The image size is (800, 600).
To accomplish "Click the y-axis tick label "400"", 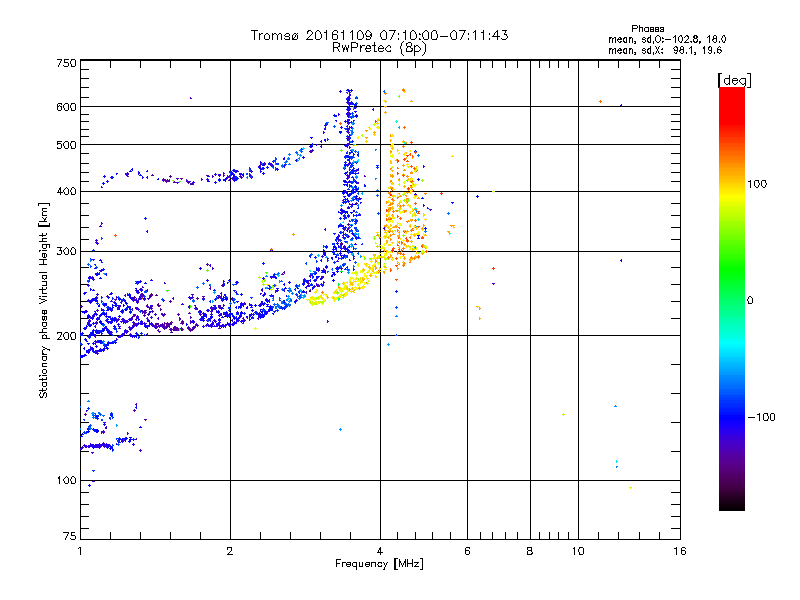I will point(66,192).
